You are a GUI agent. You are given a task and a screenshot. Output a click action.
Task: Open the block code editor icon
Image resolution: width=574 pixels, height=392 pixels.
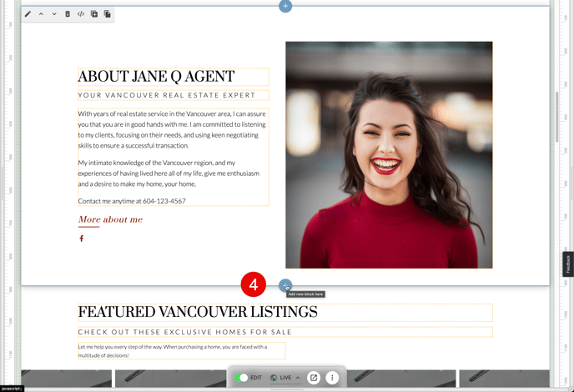(x=81, y=14)
